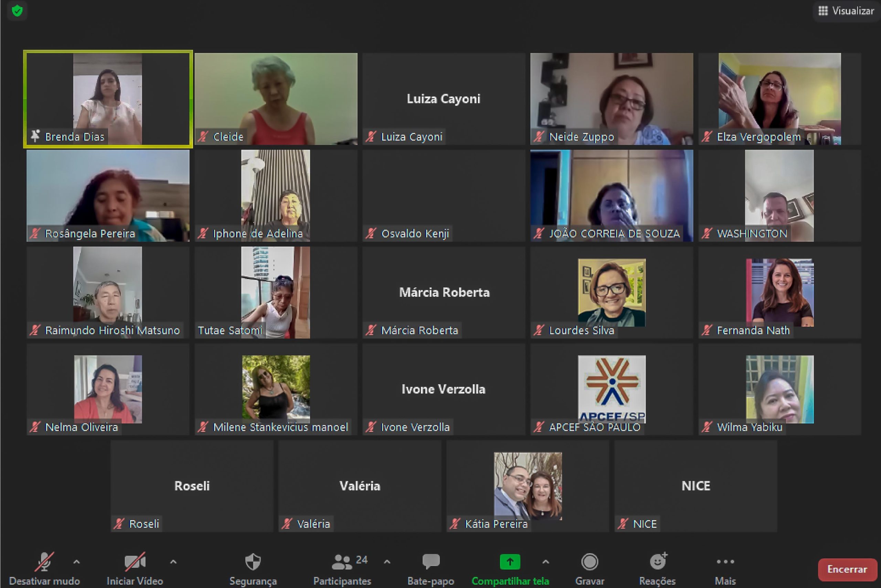Open the Bate-papo chat icon

431,561
